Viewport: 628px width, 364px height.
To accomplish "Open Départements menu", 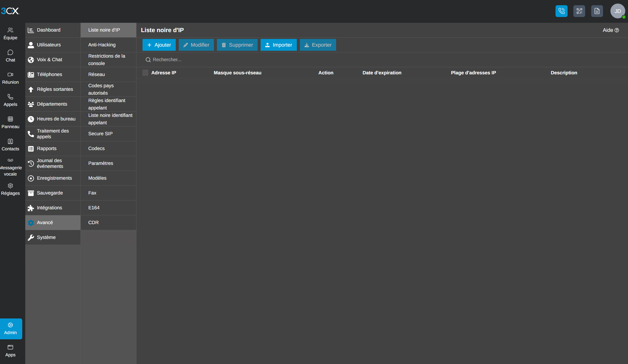I will [x=53, y=104].
